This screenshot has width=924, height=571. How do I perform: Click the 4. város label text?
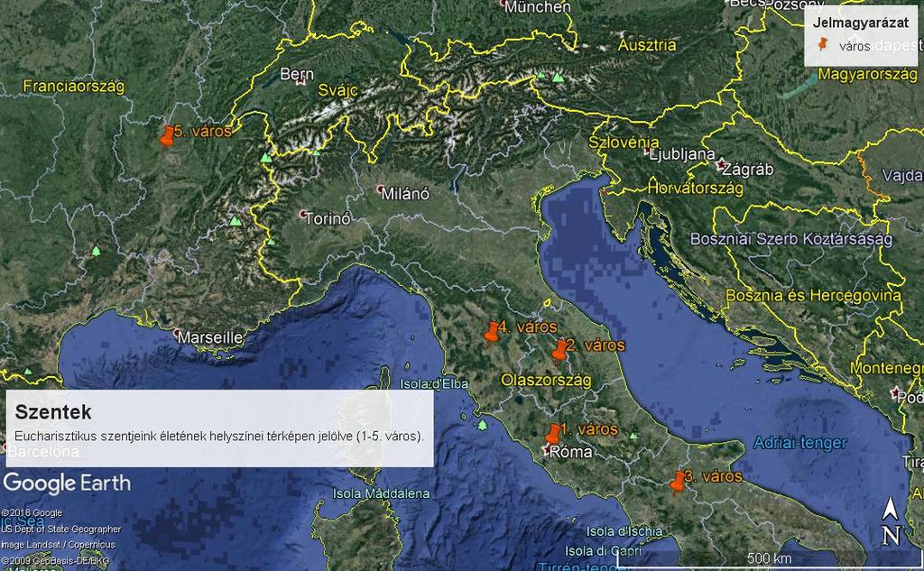pyautogui.click(x=528, y=327)
